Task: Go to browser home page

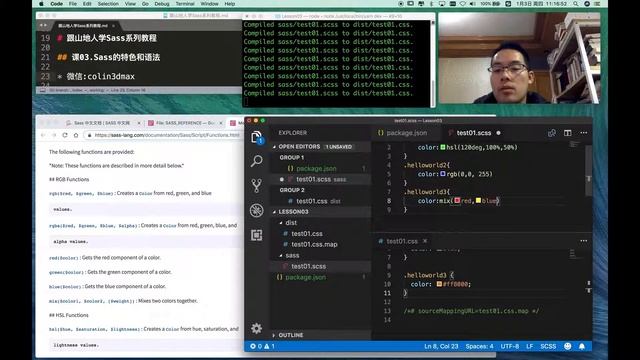Action: coord(76,135)
